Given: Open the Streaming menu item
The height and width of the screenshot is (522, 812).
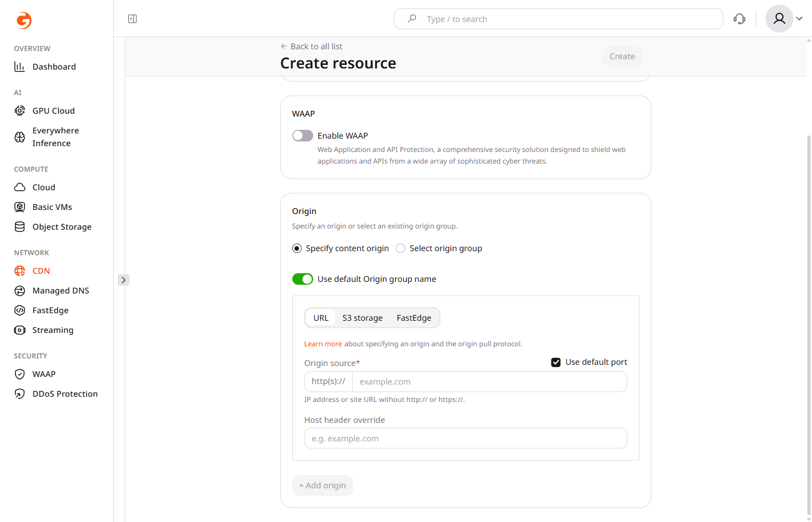Looking at the screenshot, I should (53, 330).
